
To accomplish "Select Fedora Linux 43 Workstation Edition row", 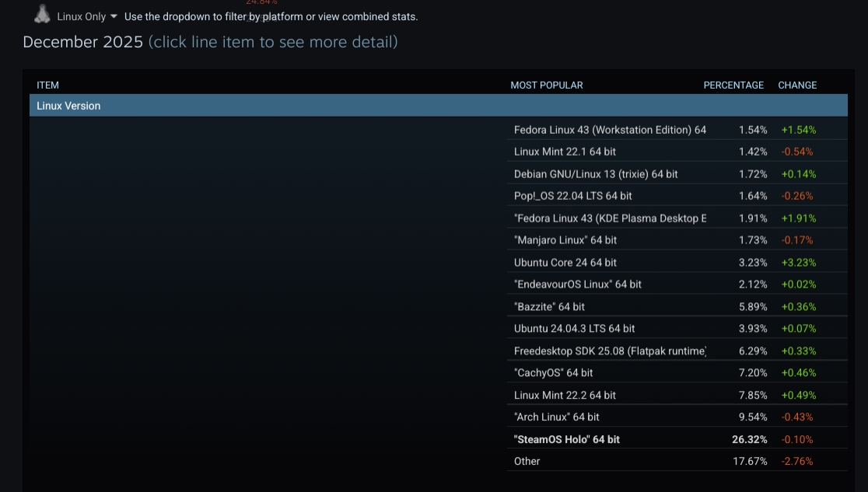I will click(677, 130).
